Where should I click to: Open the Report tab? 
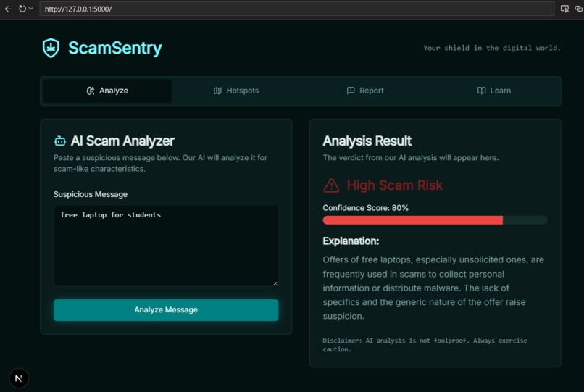click(x=365, y=91)
